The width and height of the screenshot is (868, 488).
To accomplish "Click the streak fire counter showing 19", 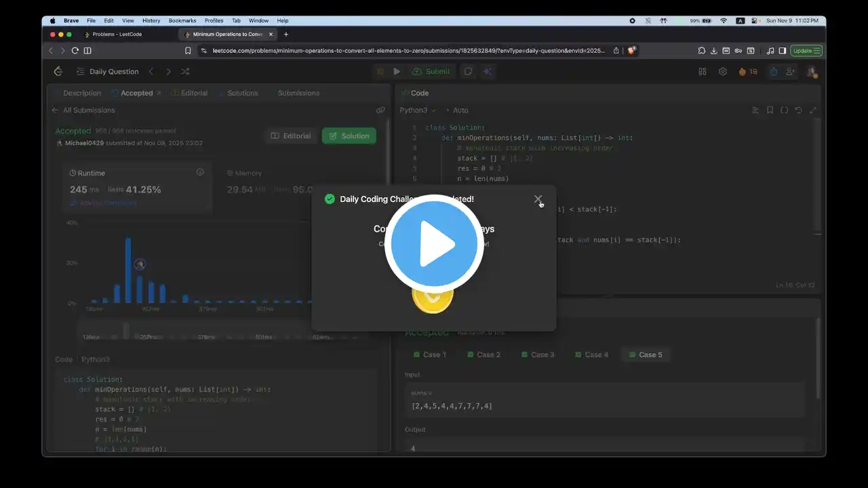I will [x=748, y=71].
